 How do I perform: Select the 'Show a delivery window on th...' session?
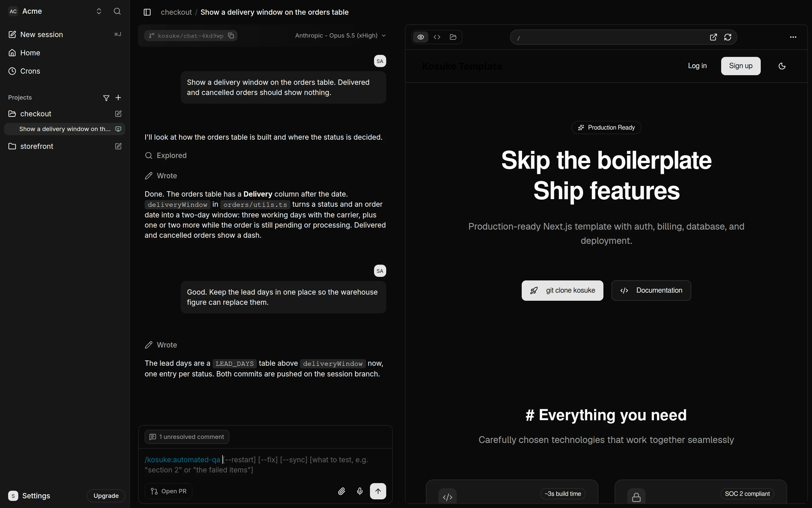(x=65, y=129)
